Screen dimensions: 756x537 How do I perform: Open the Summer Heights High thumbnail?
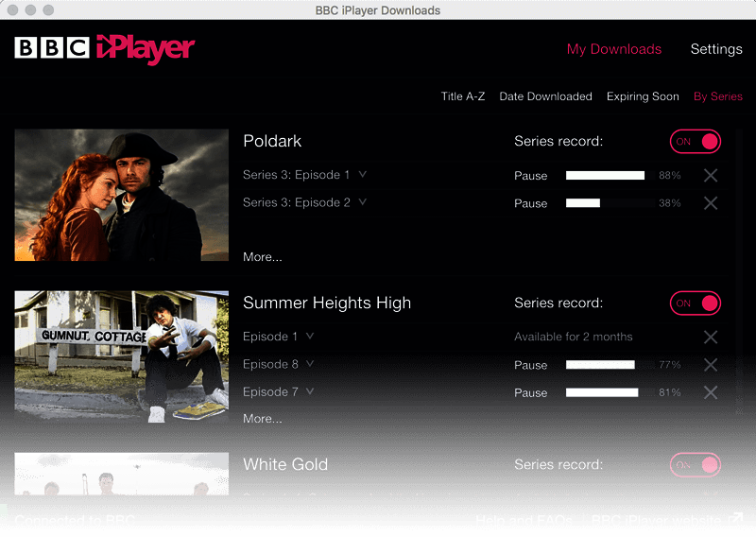(122, 356)
